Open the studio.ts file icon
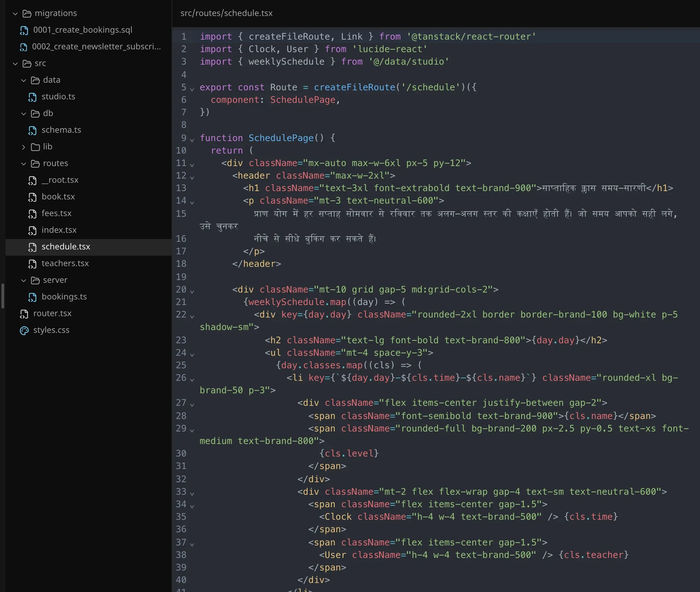Screen dimensions: 700x592 [x=32, y=97]
